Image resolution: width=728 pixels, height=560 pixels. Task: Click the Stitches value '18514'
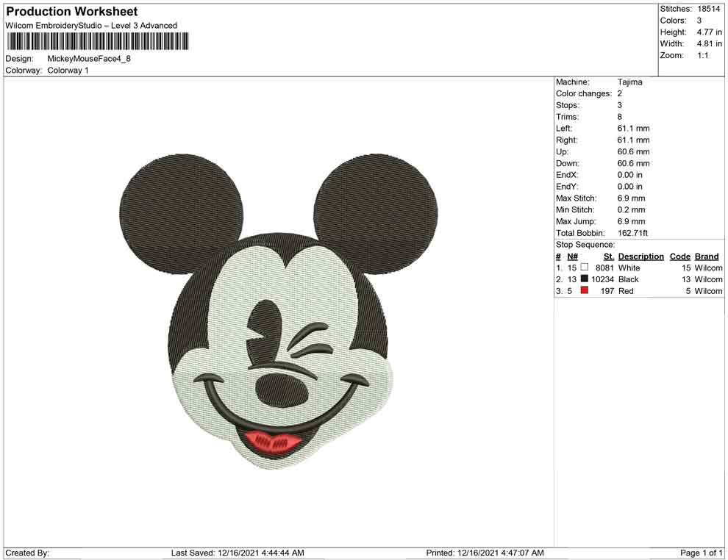pos(708,9)
